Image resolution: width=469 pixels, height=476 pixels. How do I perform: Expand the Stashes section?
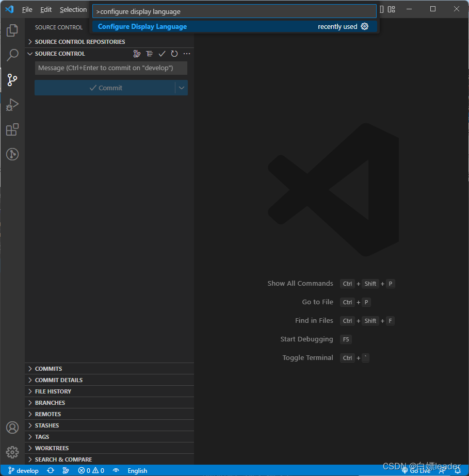coord(109,425)
